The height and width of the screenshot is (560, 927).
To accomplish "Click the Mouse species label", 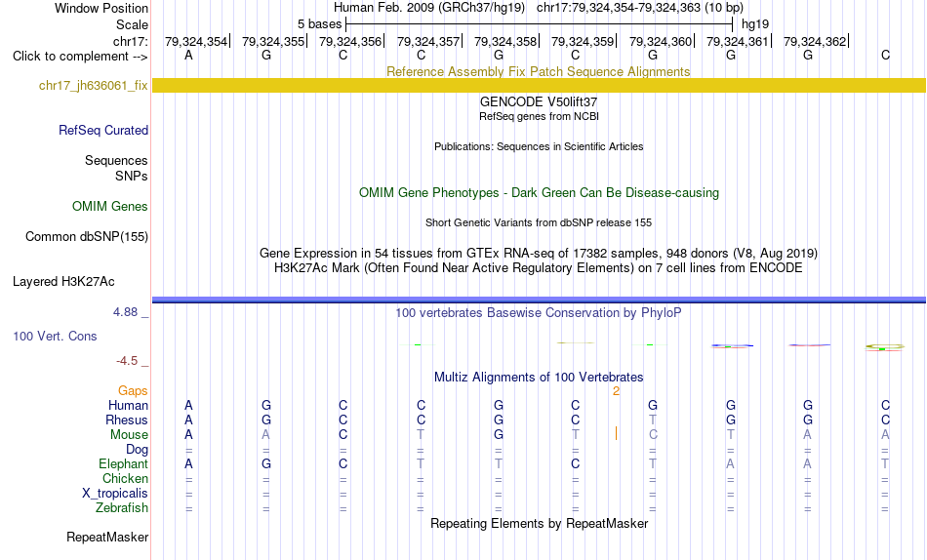I will [x=129, y=435].
